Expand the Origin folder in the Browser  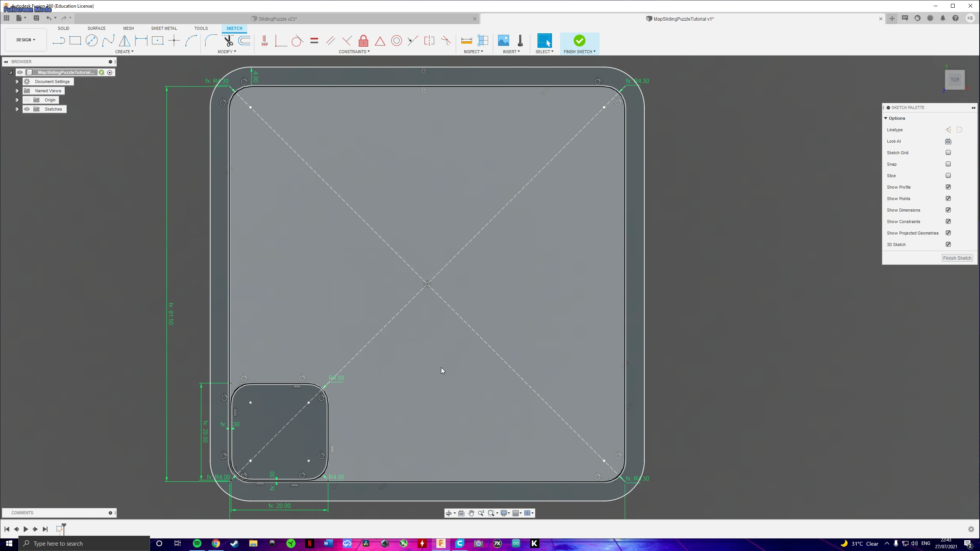click(17, 99)
